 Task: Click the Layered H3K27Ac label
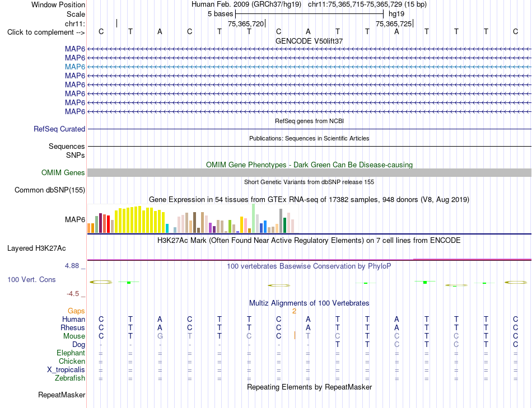(36, 248)
